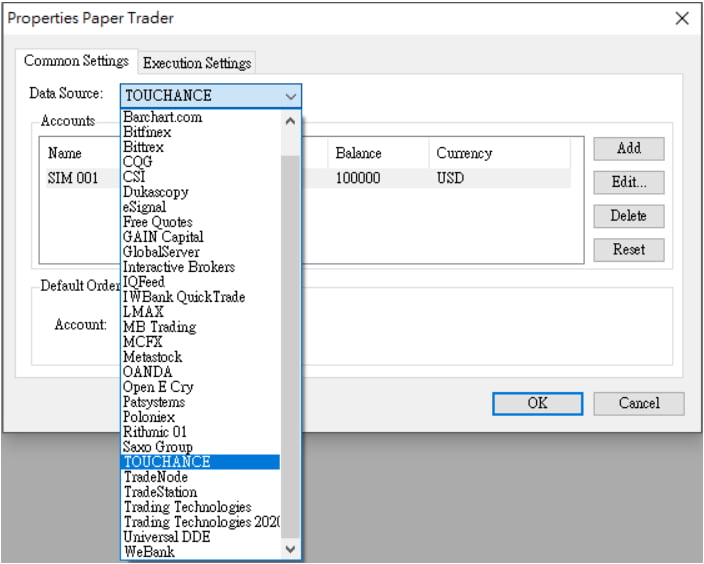Collapse the Data Source combo box arrow
Viewport: 704px width, 564px height.
point(291,96)
